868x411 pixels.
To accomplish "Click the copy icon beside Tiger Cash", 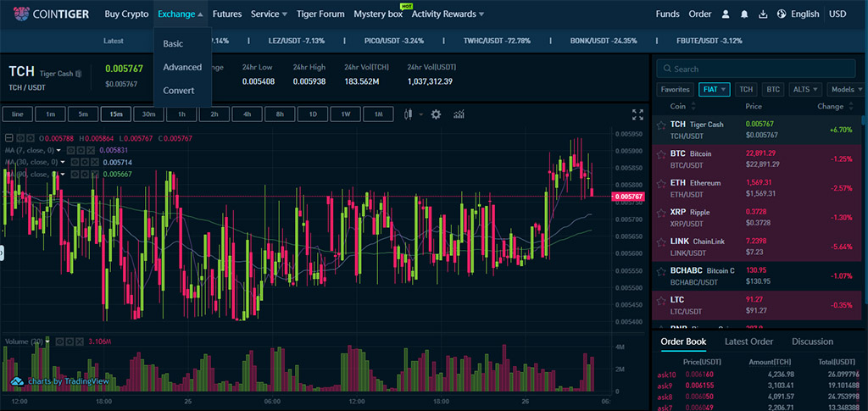I will 79,74.
